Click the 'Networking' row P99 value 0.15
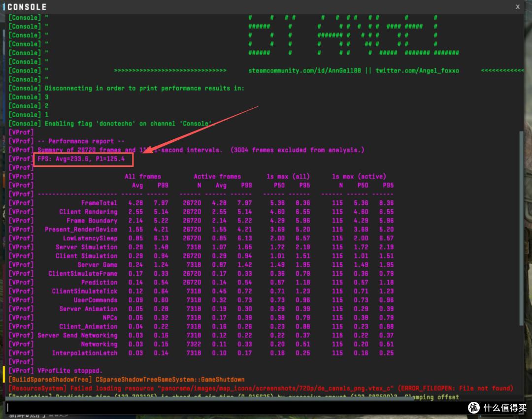The height and width of the screenshot is (419, 532). pyautogui.click(x=161, y=344)
